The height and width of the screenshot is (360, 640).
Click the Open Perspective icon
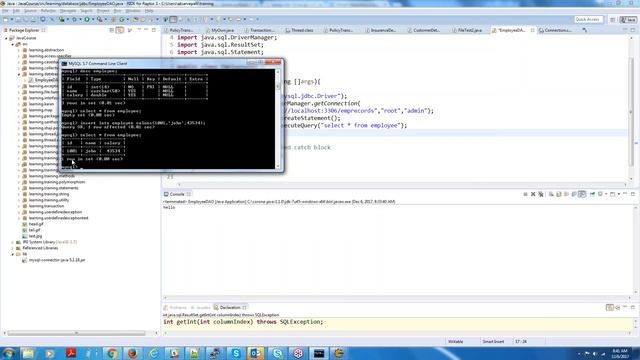point(613,20)
